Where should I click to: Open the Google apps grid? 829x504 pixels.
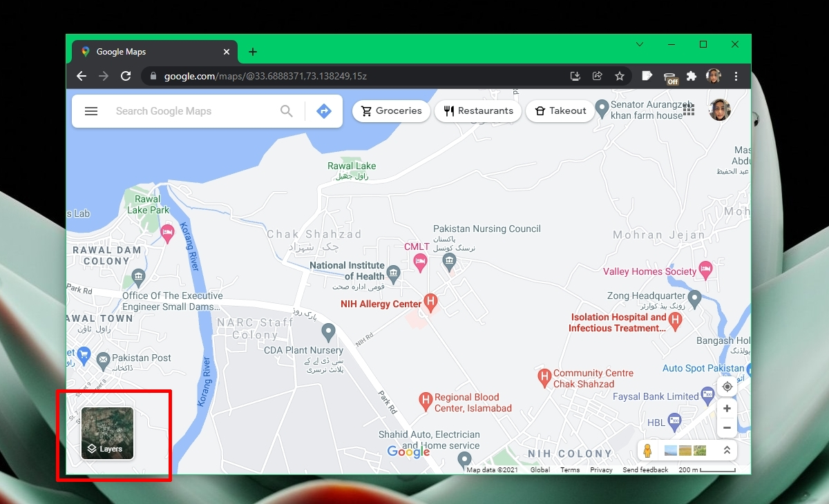point(688,110)
